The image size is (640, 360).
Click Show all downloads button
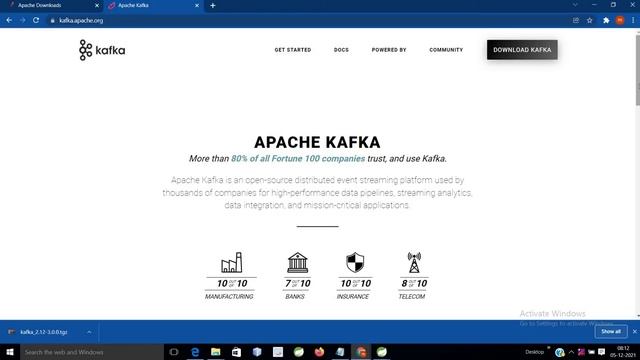[611, 331]
